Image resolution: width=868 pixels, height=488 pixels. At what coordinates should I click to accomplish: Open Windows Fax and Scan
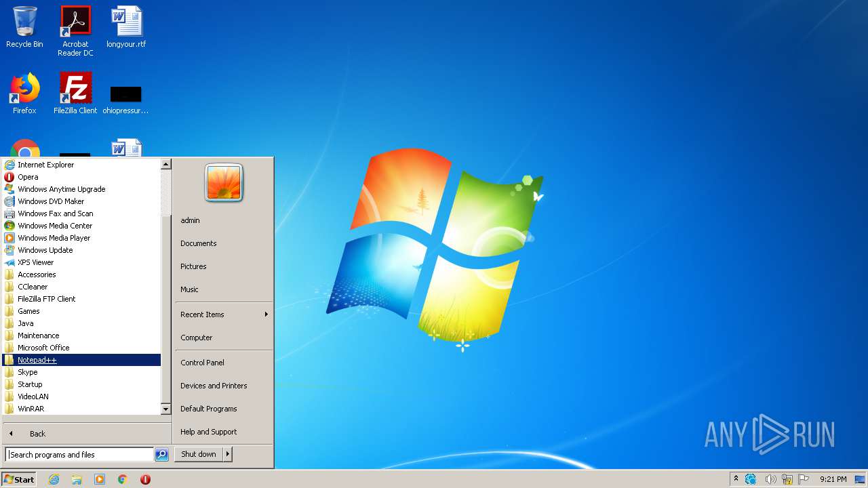point(81,213)
